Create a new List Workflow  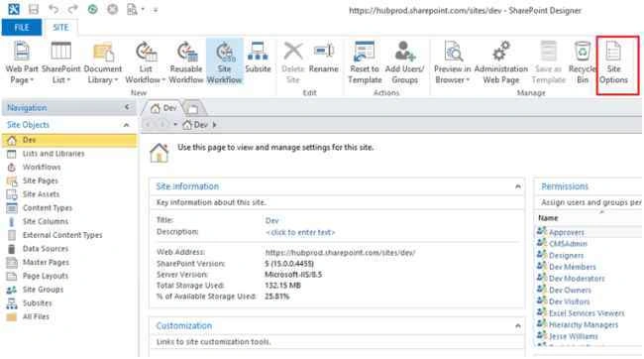(146, 62)
